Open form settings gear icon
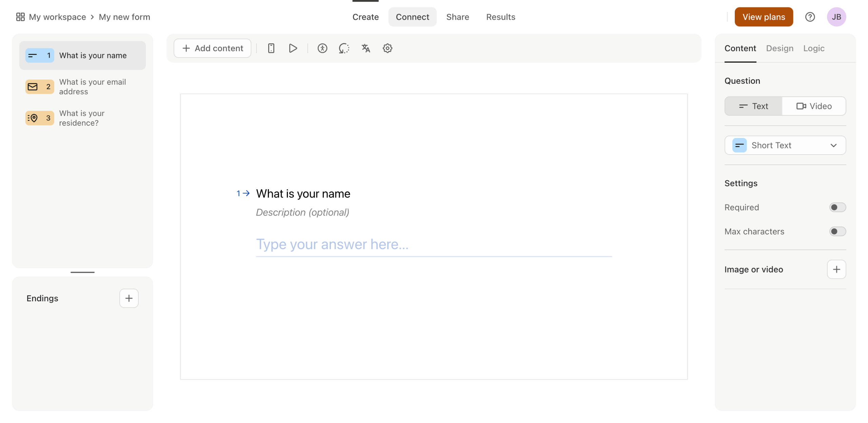 [387, 48]
